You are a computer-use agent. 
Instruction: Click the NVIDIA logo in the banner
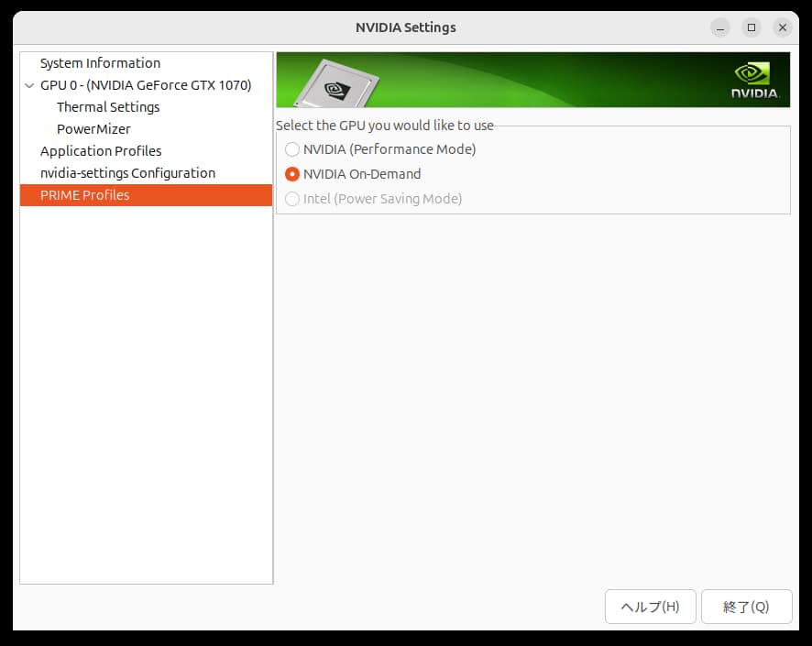pos(754,81)
